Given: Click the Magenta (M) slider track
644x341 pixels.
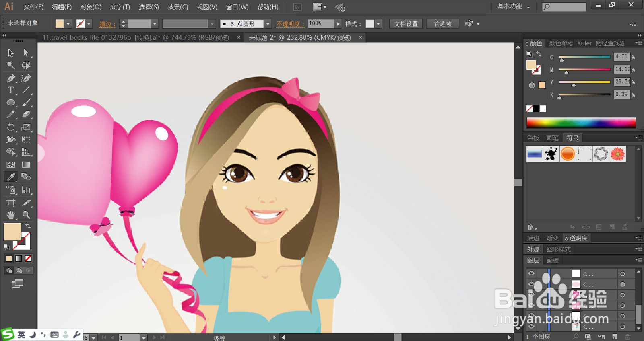Looking at the screenshot, I should tap(584, 70).
